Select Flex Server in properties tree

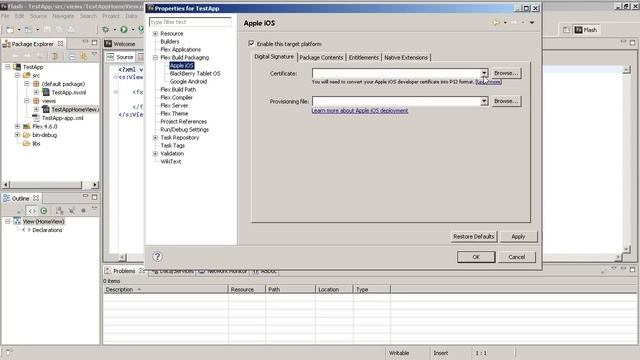(174, 105)
